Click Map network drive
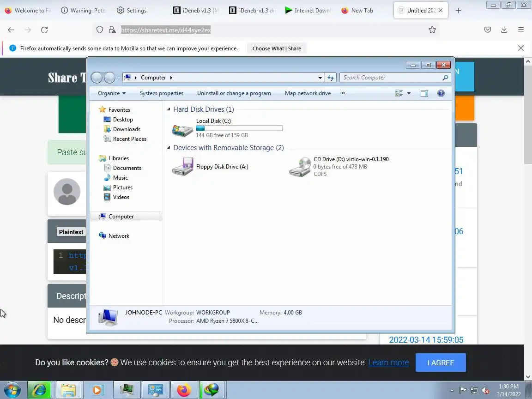Image resolution: width=532 pixels, height=399 pixels. [308, 93]
